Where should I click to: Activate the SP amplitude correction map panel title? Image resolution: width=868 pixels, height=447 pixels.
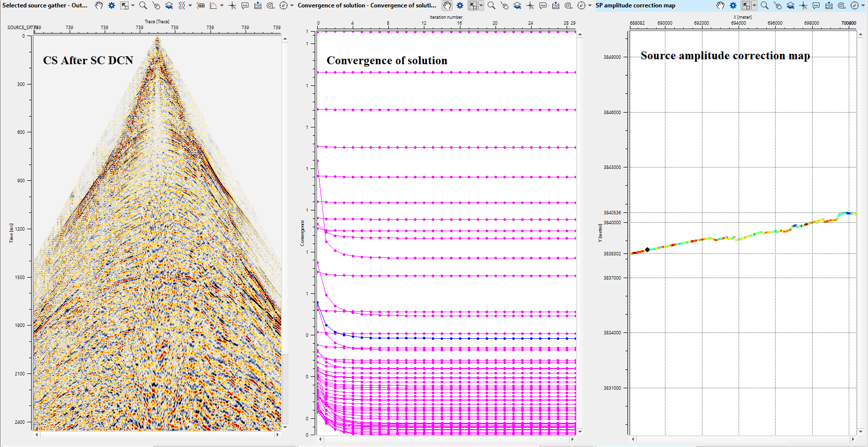pyautogui.click(x=635, y=5)
